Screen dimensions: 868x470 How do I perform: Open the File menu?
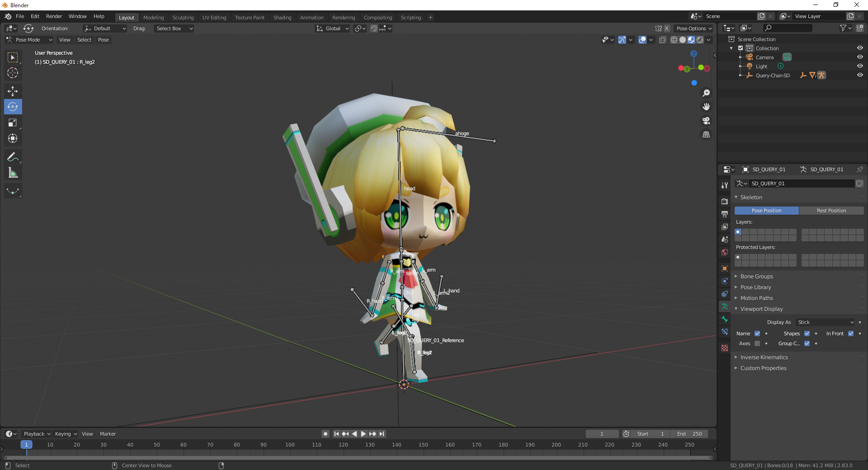pos(20,16)
